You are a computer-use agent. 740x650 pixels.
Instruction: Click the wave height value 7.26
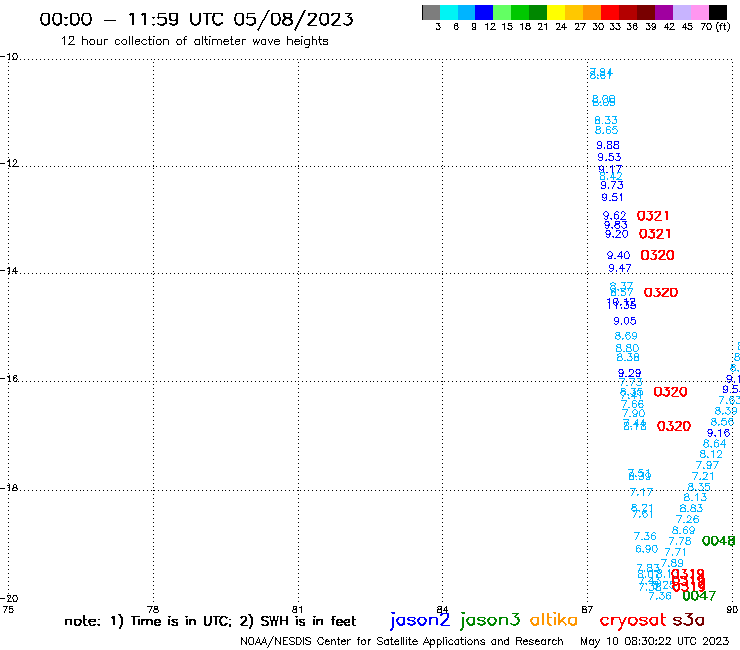tap(688, 520)
